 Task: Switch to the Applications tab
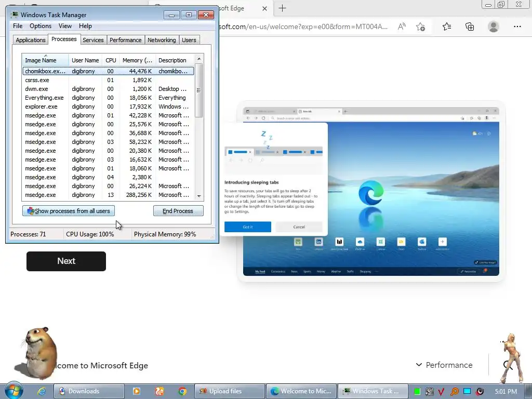(x=31, y=40)
